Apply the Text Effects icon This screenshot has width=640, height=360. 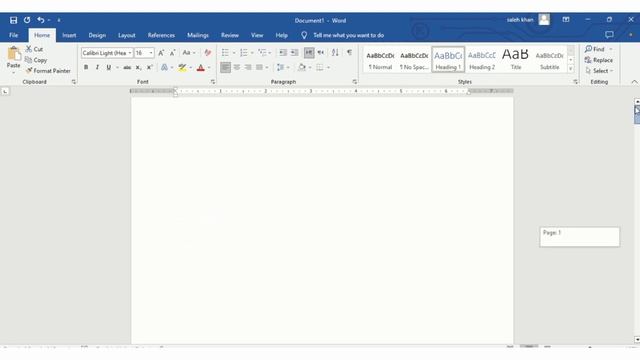tap(164, 67)
